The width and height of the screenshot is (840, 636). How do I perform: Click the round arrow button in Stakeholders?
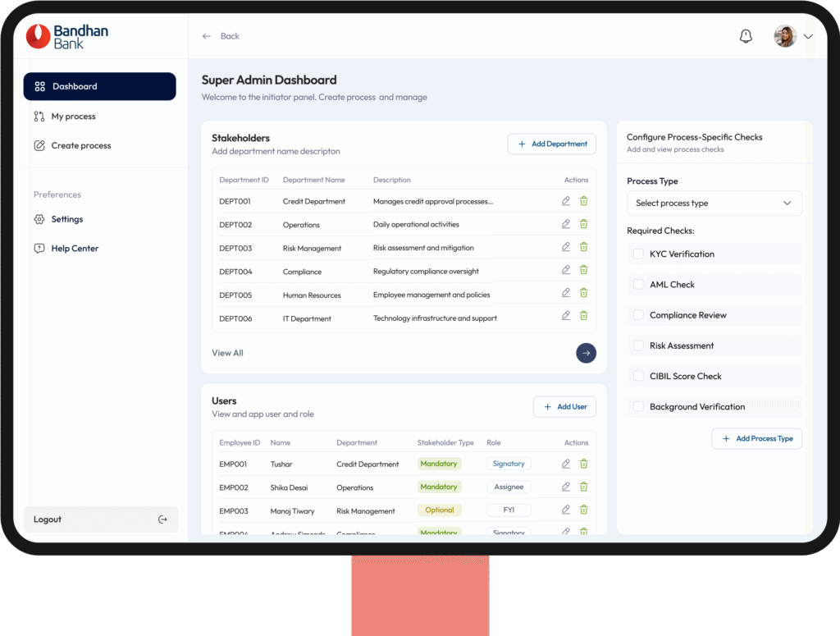[586, 353]
